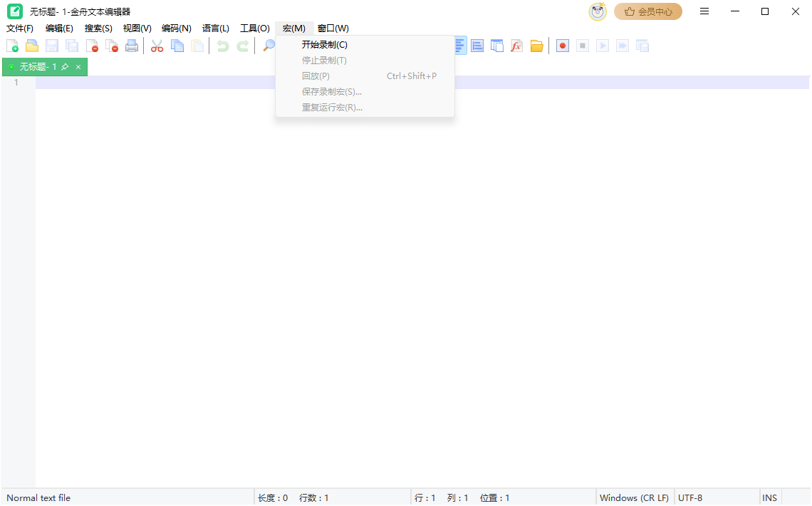This screenshot has width=812, height=506.
Task: Click the Normal text file status entry
Action: pyautogui.click(x=38, y=497)
